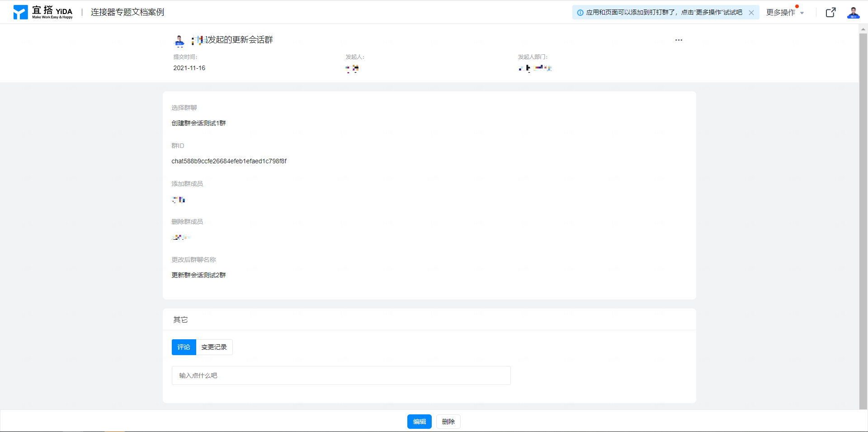Click the scrollbar up arrow
Image resolution: width=868 pixels, height=432 pixels.
click(863, 29)
